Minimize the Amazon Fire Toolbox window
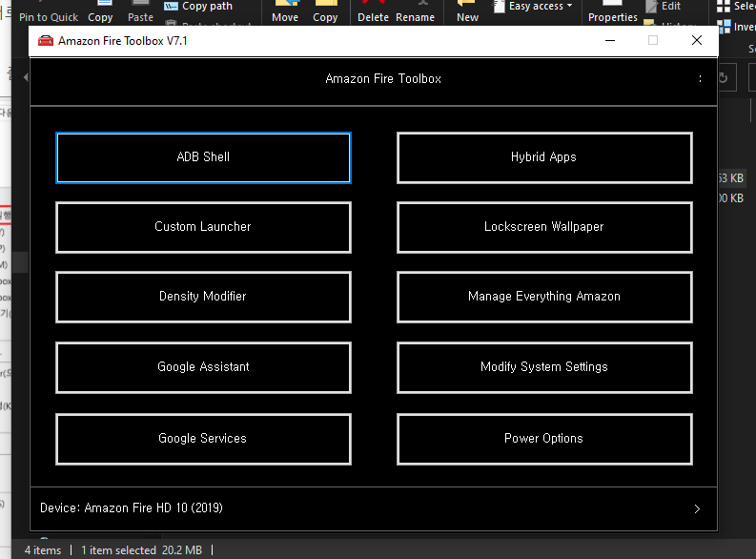This screenshot has height=559, width=756. (610, 40)
